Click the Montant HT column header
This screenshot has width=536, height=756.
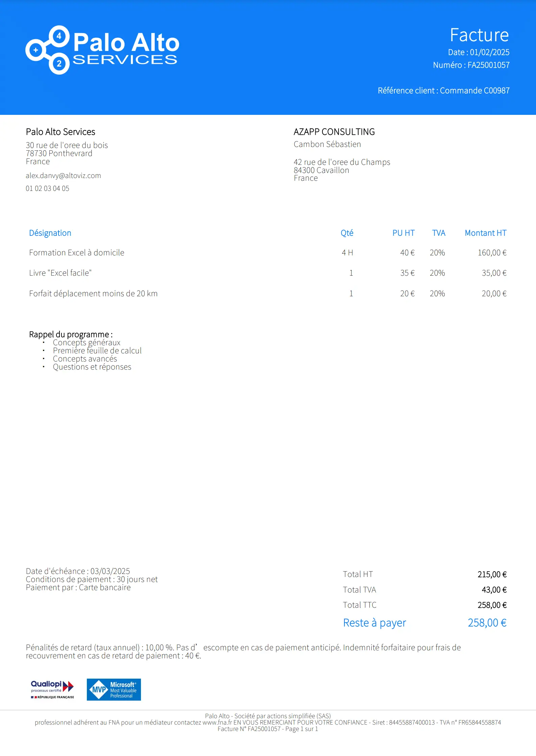pos(486,233)
